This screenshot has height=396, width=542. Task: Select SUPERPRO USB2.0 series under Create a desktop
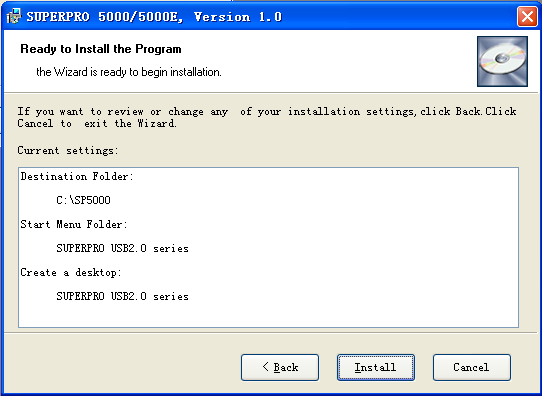pos(122,296)
